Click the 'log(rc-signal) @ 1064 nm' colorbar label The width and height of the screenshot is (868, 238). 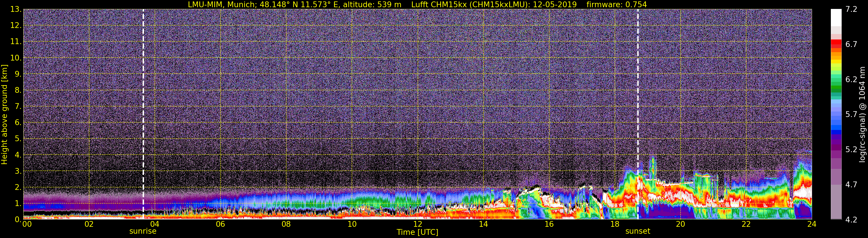click(x=862, y=114)
